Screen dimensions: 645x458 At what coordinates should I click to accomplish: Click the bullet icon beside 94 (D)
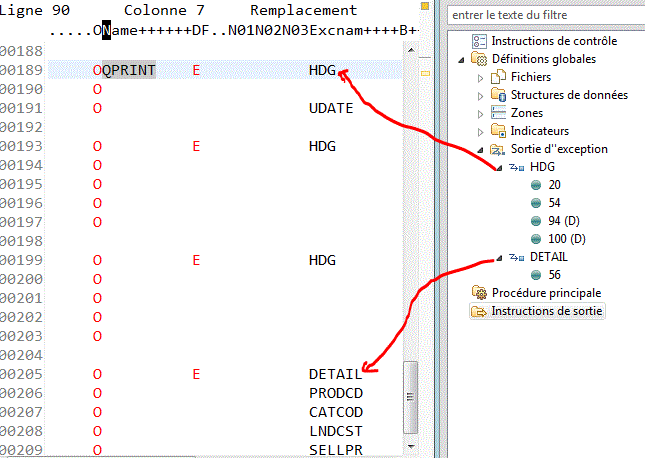(x=536, y=221)
